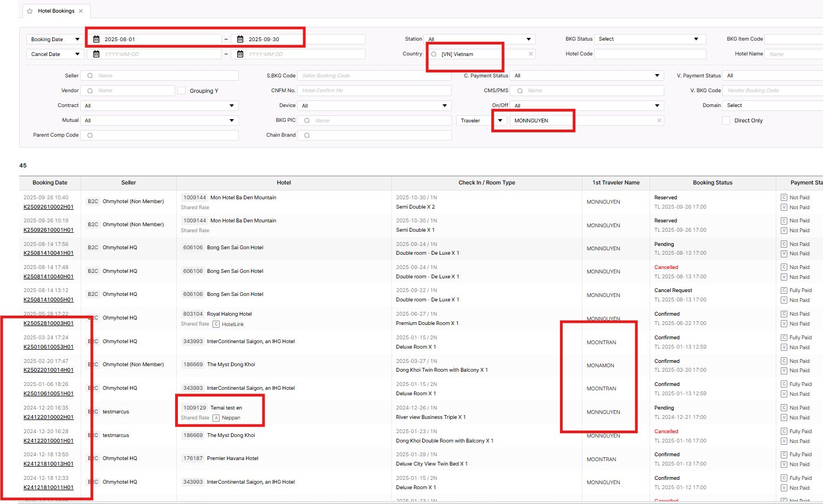The height and width of the screenshot is (504, 823).
Task: Open the Cancel Date start calendar icon
Action: [97, 54]
